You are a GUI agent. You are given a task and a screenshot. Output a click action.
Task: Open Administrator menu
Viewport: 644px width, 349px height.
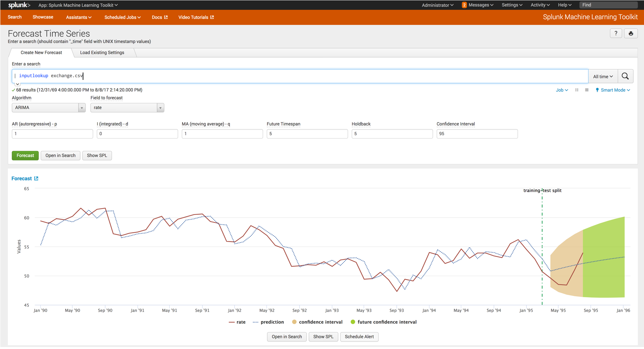click(x=437, y=5)
